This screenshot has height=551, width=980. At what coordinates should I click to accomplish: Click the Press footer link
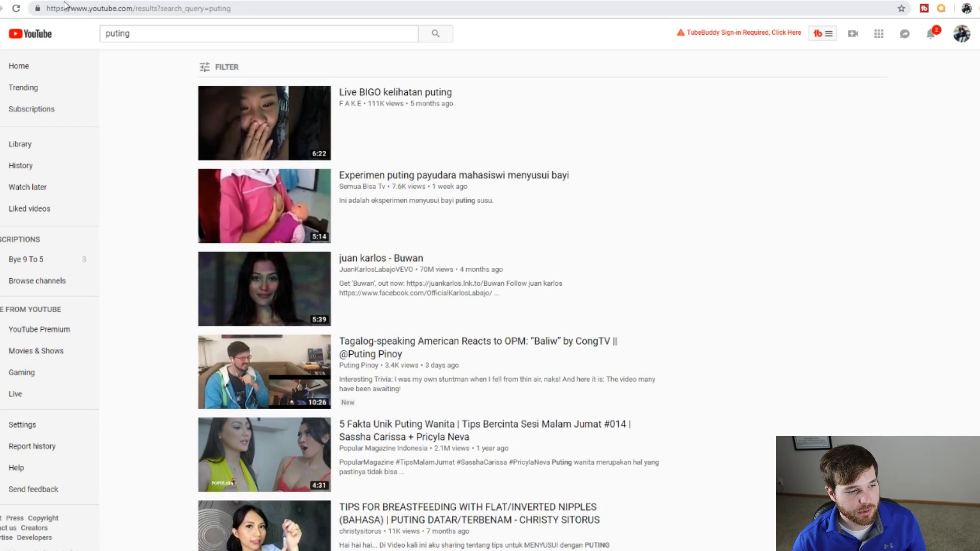click(x=15, y=518)
